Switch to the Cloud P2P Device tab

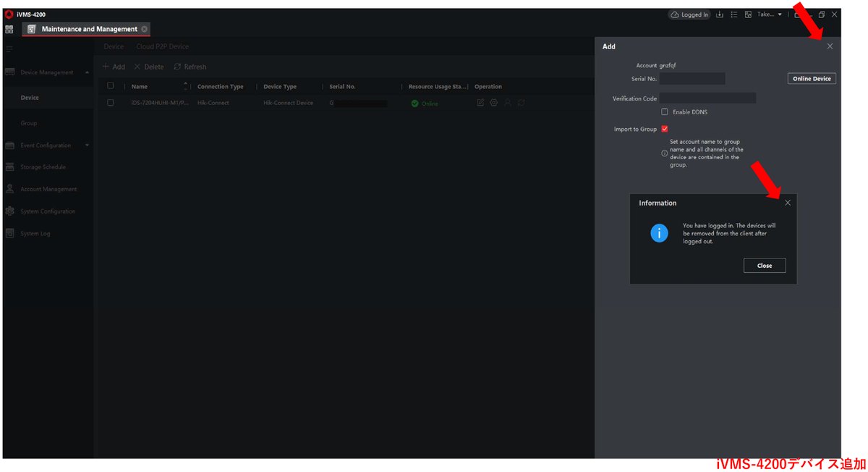point(162,46)
